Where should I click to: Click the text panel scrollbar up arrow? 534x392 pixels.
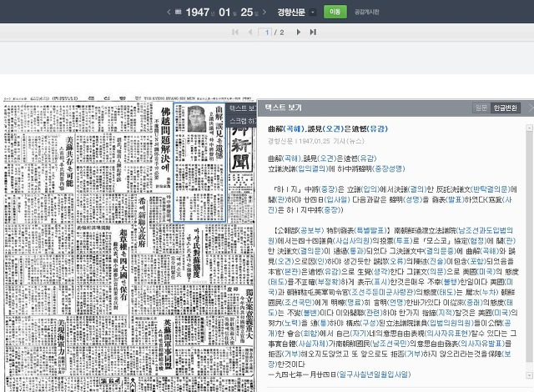pyautogui.click(x=529, y=128)
